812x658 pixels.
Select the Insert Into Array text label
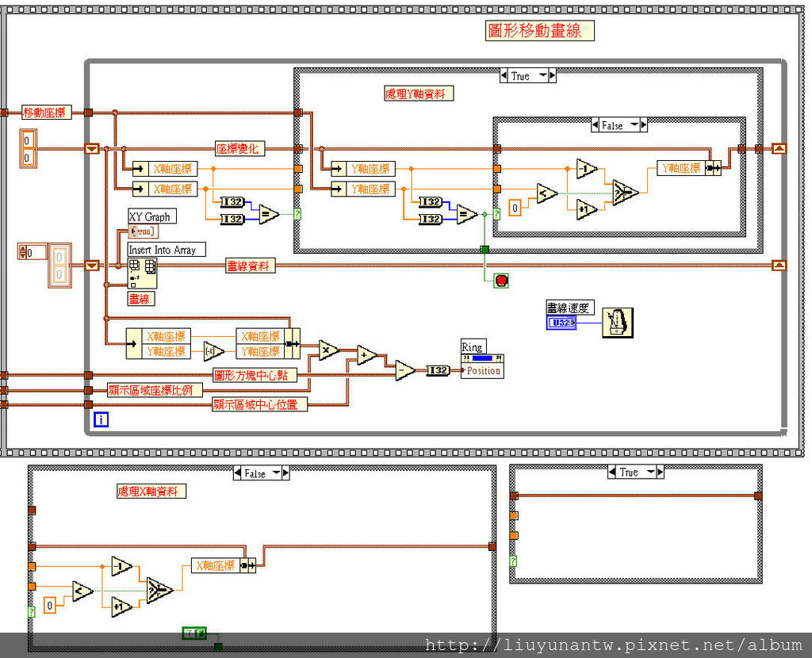(x=167, y=250)
